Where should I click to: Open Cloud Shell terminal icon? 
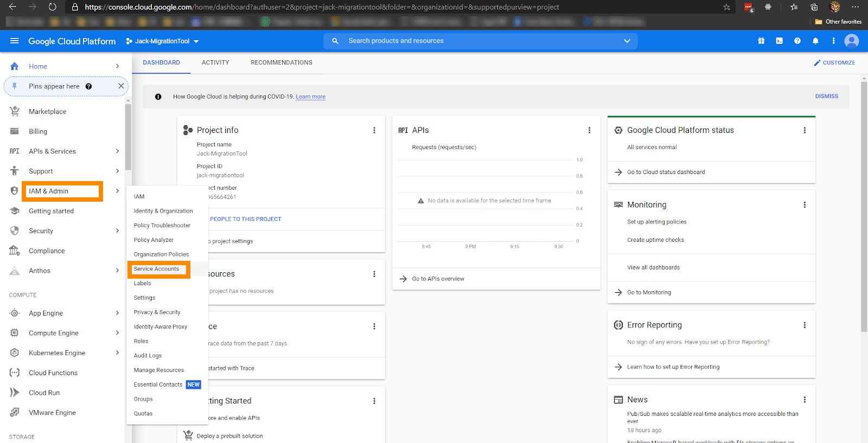pyautogui.click(x=779, y=41)
